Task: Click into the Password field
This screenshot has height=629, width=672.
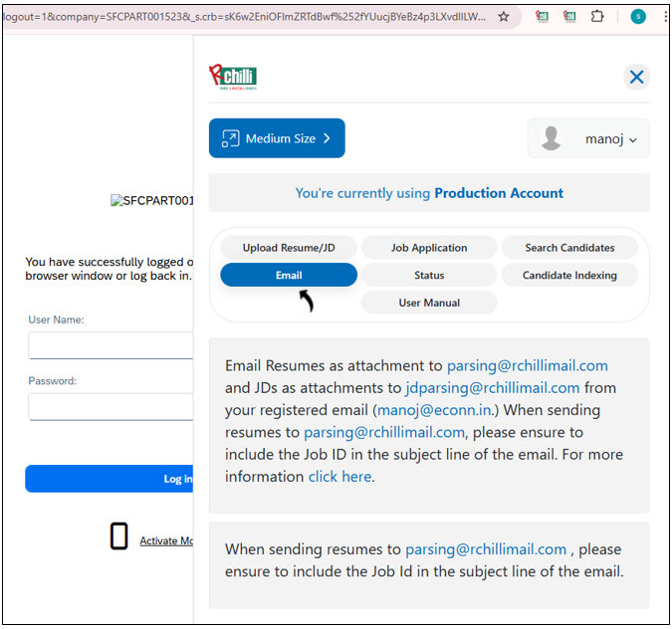Action: coord(110,406)
